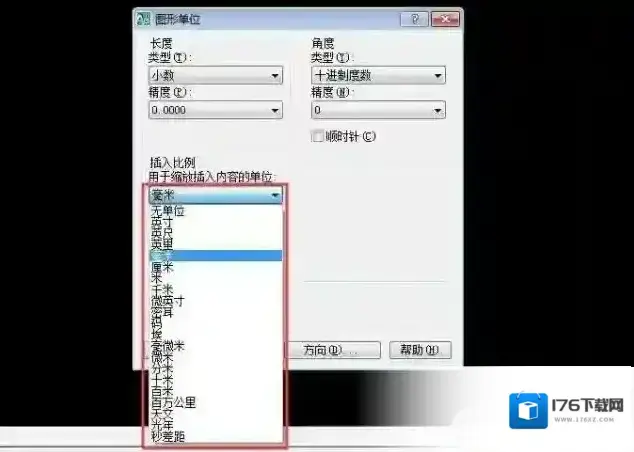Open the 长度 类型 dropdown showing 小数

(x=216, y=76)
